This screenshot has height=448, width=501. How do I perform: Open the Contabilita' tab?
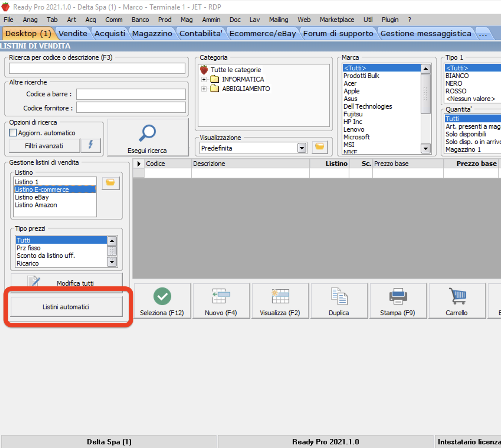coord(201,34)
